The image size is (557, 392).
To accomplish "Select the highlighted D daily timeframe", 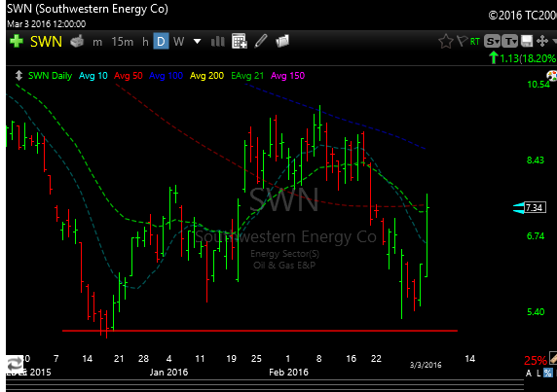I will [161, 42].
